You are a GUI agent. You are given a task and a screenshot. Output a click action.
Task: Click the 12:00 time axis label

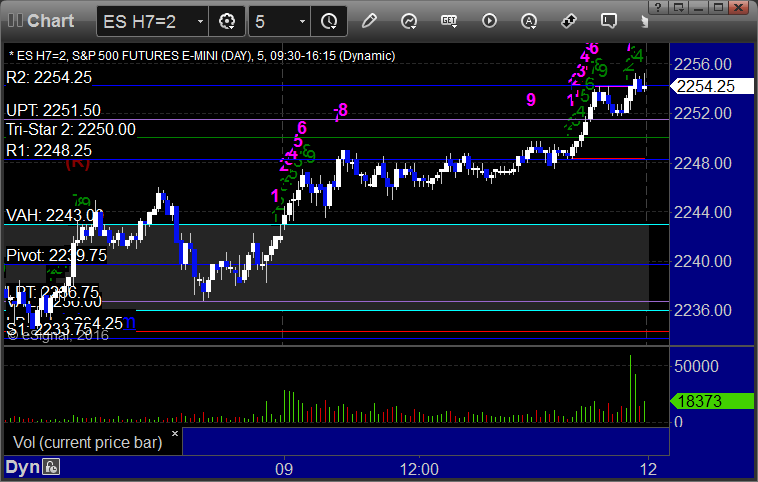click(x=419, y=469)
